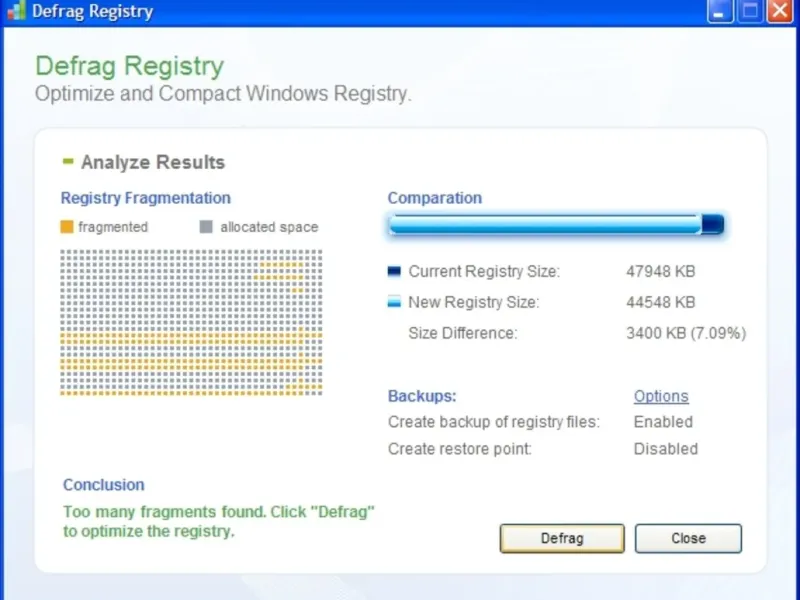Click the 'allocated space' legend label
This screenshot has height=600, width=800.
click(x=269, y=227)
